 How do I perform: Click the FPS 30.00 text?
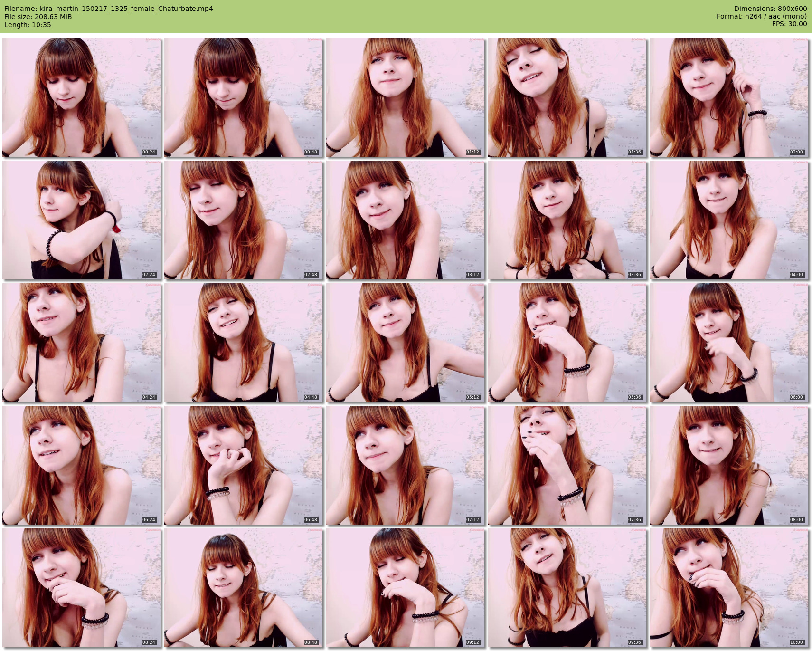tap(789, 24)
